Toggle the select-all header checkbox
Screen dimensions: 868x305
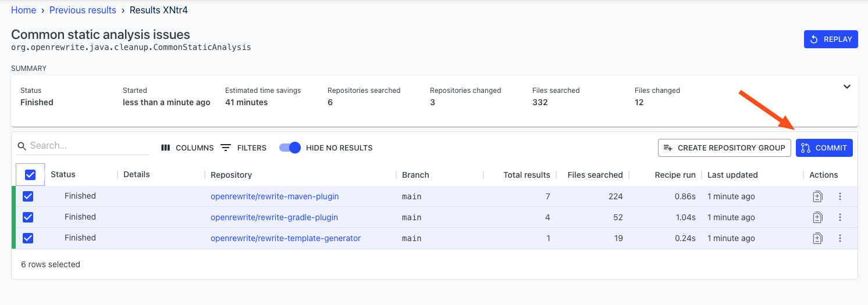[31, 175]
